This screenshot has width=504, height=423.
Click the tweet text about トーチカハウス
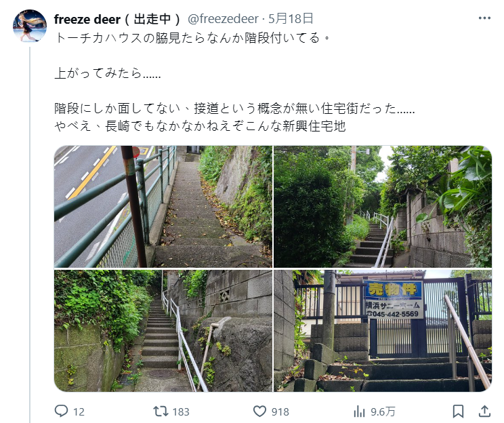tap(234, 82)
